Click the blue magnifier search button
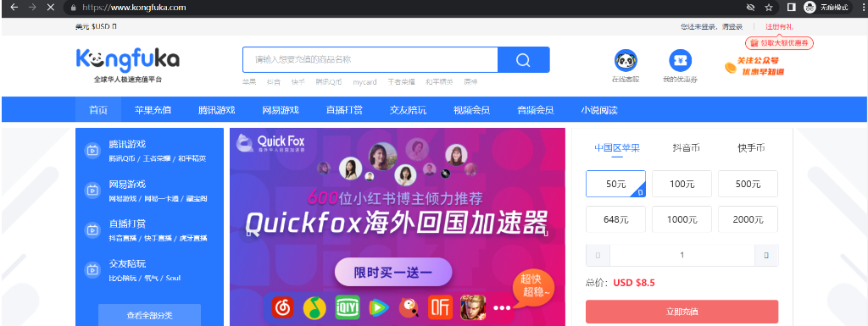This screenshot has width=868, height=326. [523, 59]
